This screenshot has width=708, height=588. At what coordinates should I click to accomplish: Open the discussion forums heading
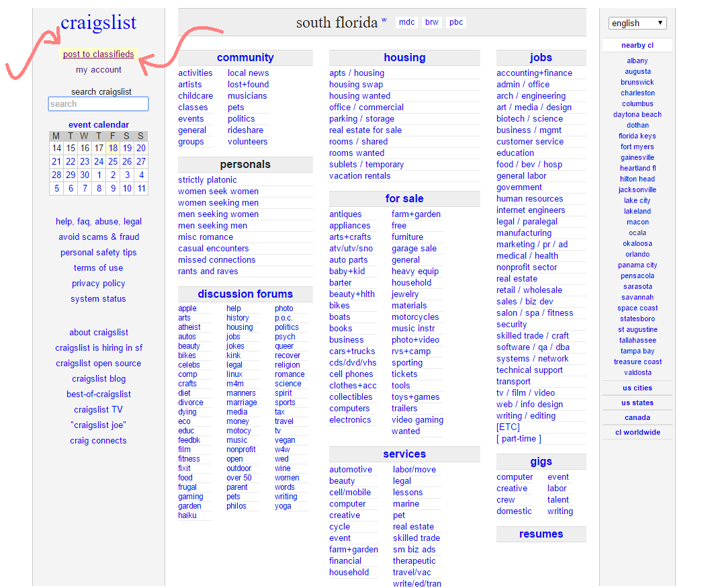pyautogui.click(x=245, y=294)
